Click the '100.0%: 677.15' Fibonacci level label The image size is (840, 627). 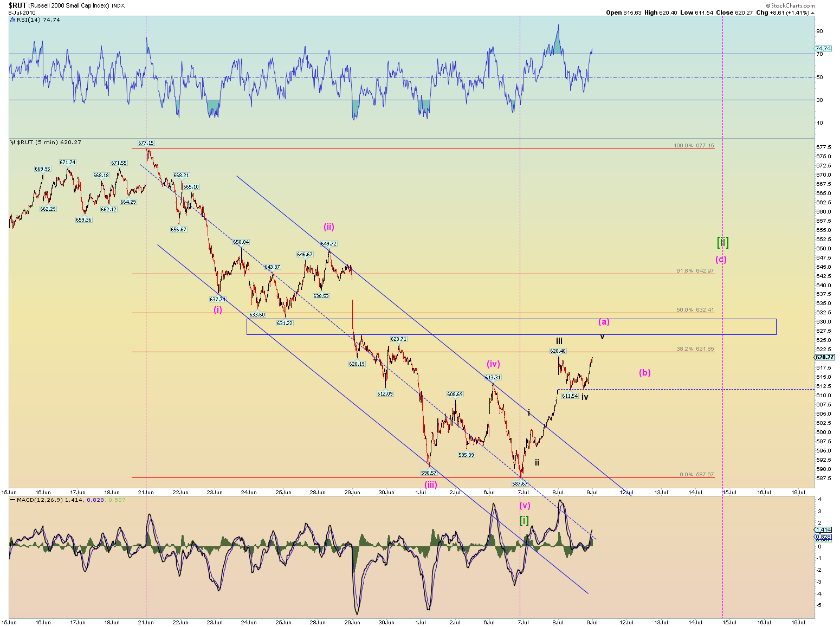coord(694,146)
